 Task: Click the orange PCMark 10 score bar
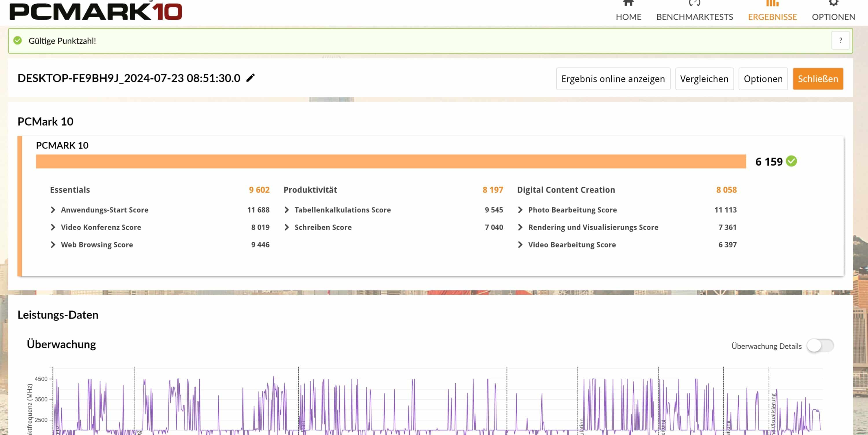click(391, 161)
